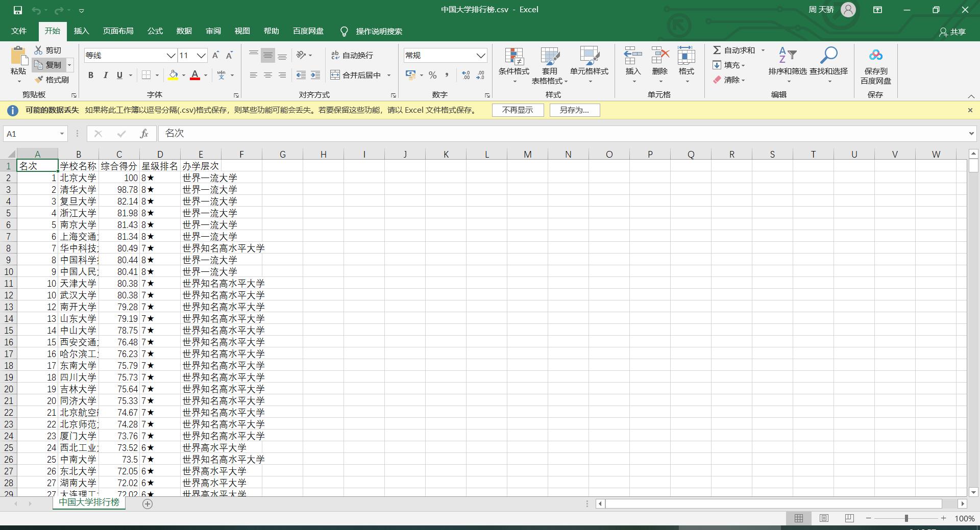Toggle Underline formatting
The height and width of the screenshot is (530, 980).
[x=119, y=75]
